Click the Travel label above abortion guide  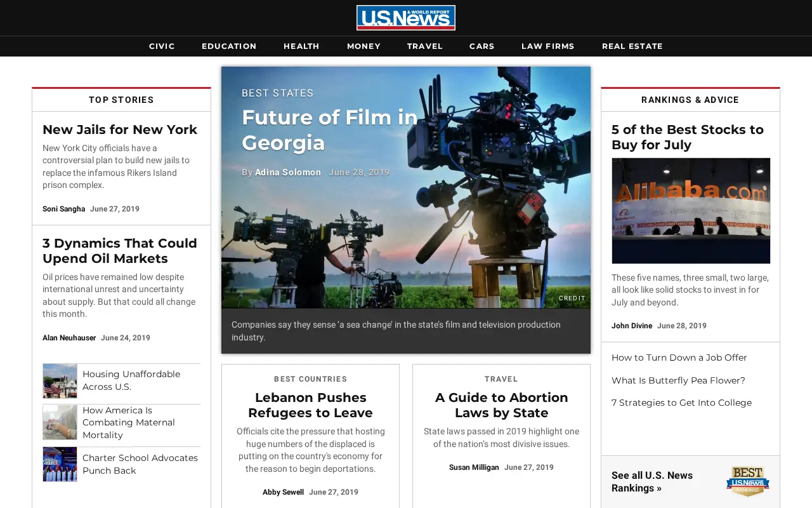pyautogui.click(x=501, y=379)
